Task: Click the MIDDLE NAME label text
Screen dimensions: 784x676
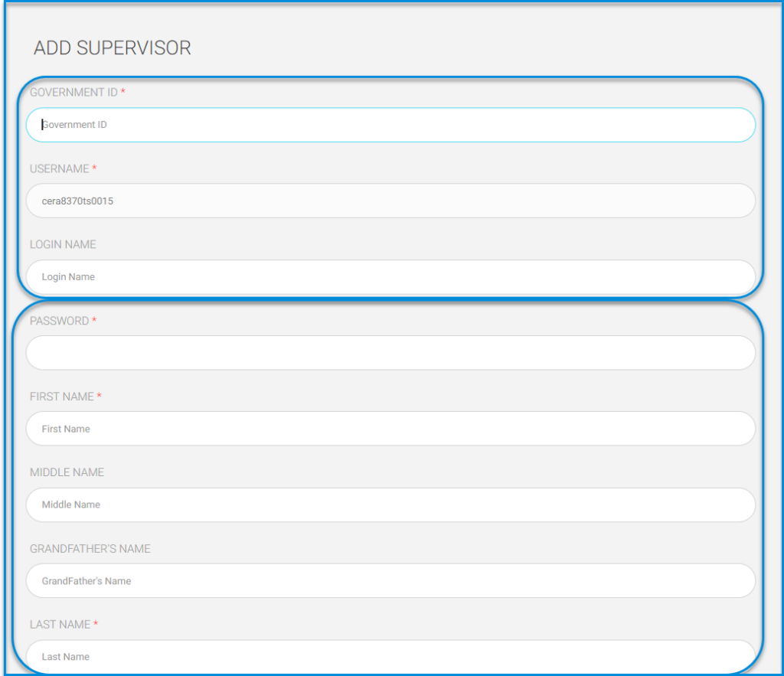Action: [67, 472]
